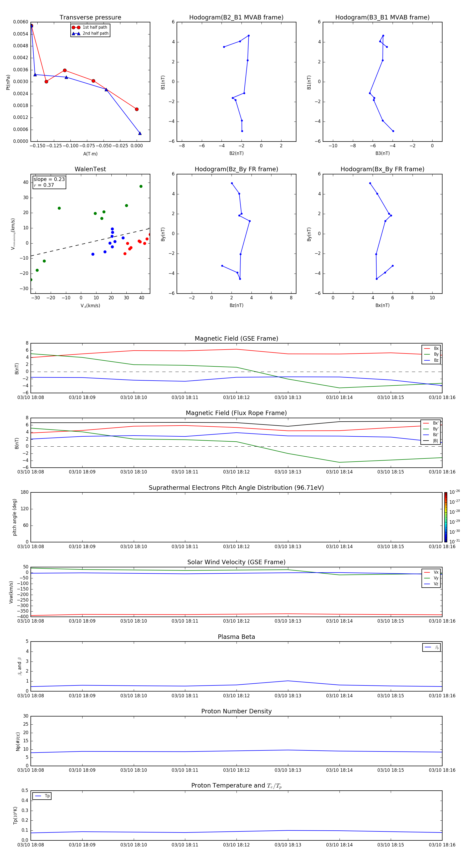Click the 'Proton Temperature and Te/Tp' title
The image size is (473, 868).
(x=236, y=786)
